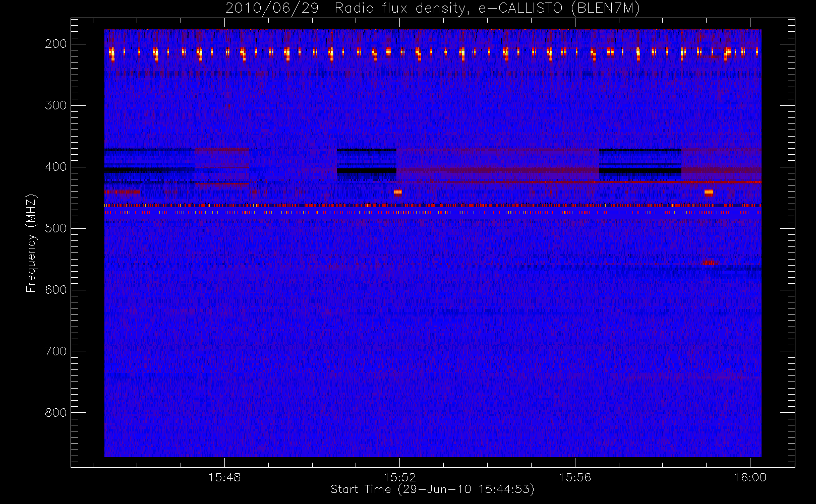This screenshot has height=504, width=816.
Task: Click the '15:52' time axis label
Action: click(x=400, y=477)
